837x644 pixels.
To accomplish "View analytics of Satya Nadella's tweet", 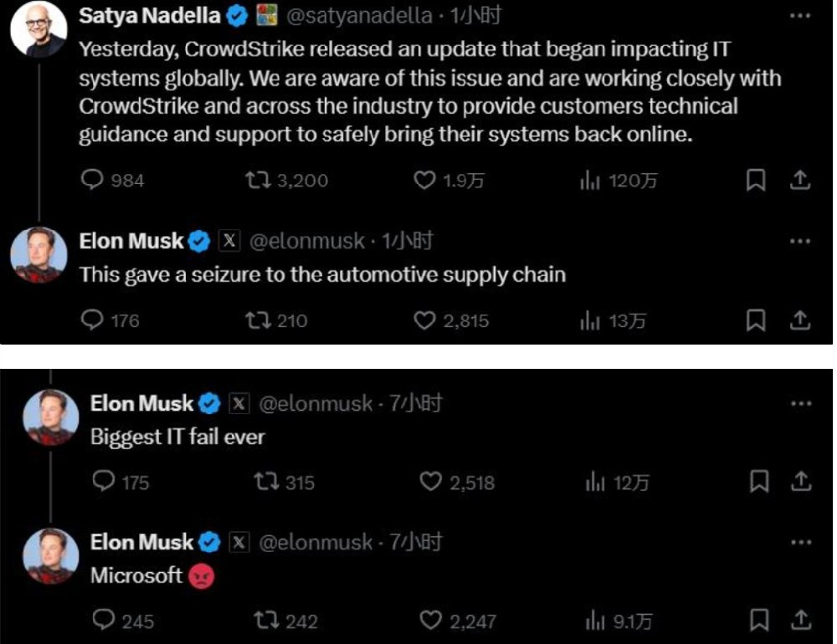I will pos(590,180).
